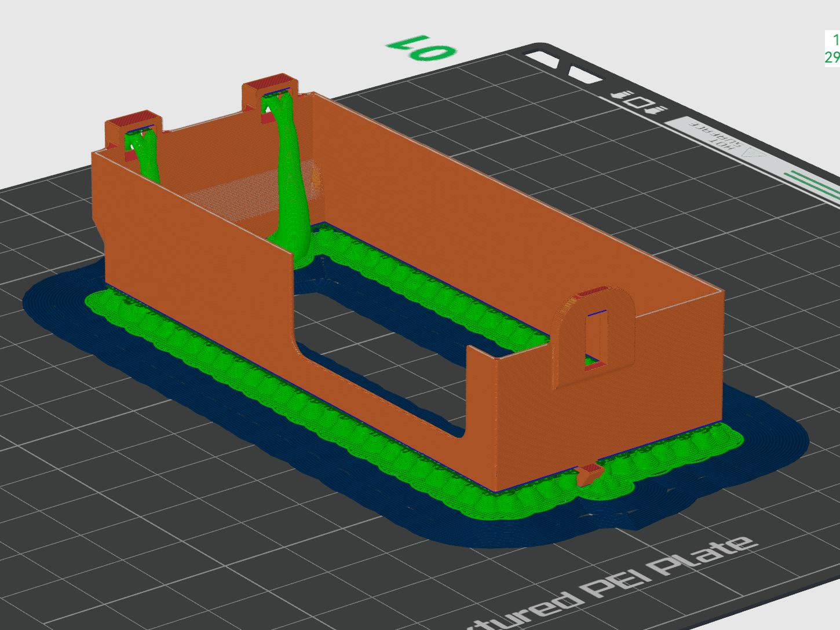Click the tall green tree support column
The height and width of the screenshot is (630, 840).
(x=293, y=180)
